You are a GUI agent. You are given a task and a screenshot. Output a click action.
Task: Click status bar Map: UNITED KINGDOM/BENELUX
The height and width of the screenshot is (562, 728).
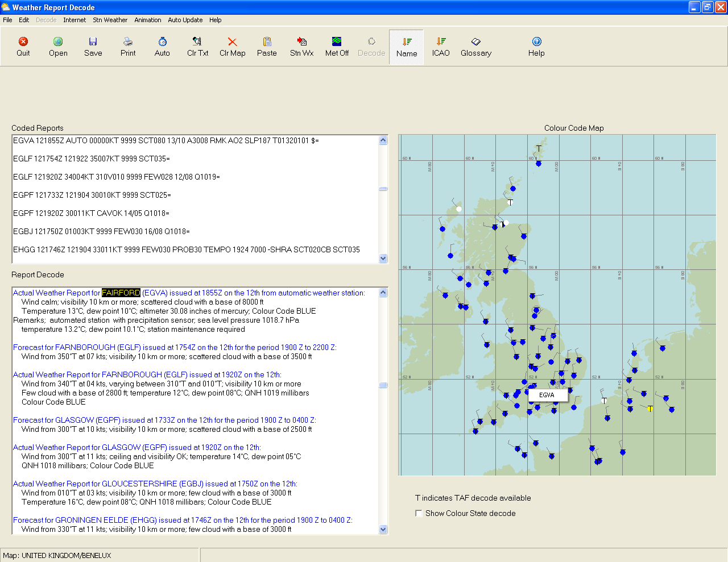(57, 555)
